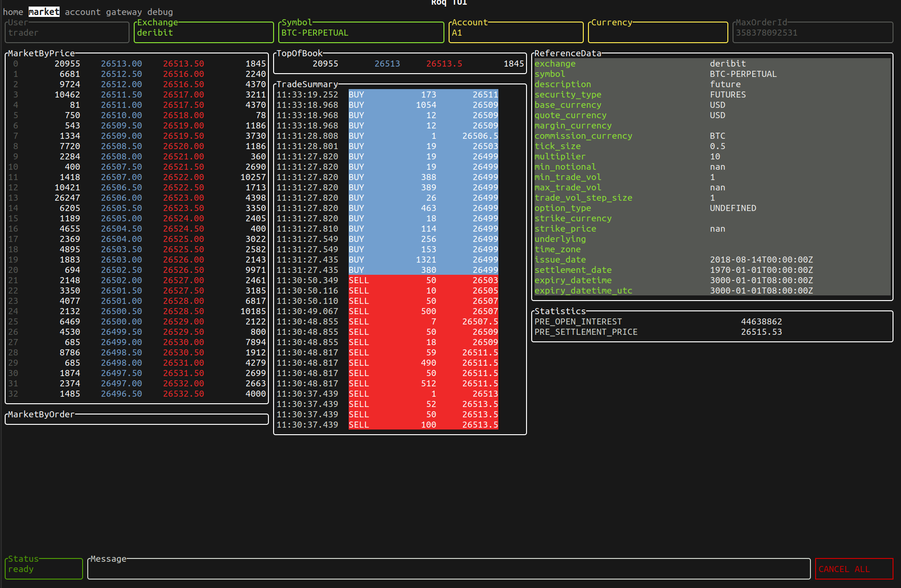Click the empty Currency field
The width and height of the screenshot is (901, 588).
tap(658, 32)
